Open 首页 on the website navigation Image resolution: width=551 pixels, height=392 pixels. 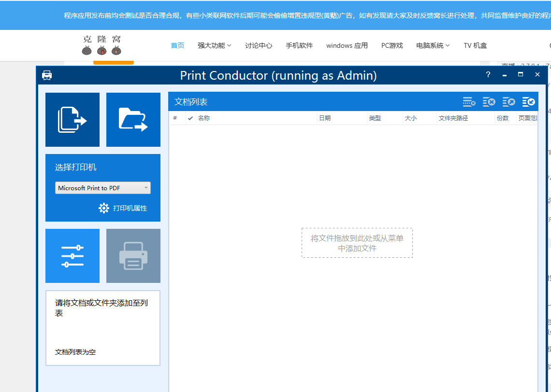[177, 46]
